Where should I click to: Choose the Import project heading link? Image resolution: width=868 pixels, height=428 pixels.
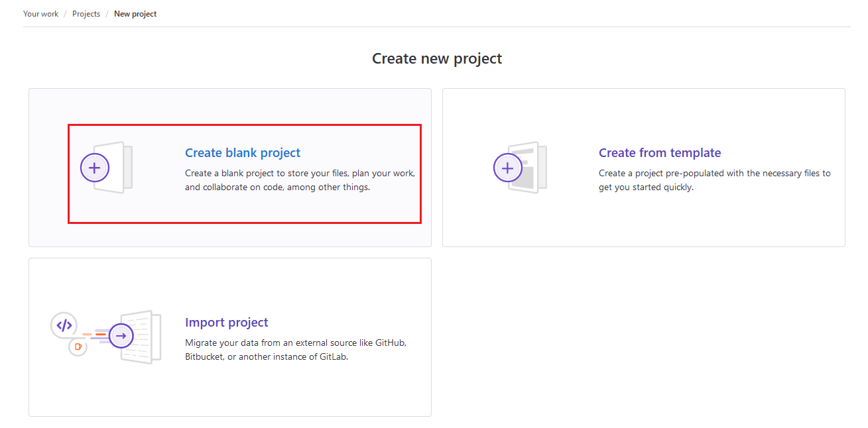(227, 323)
